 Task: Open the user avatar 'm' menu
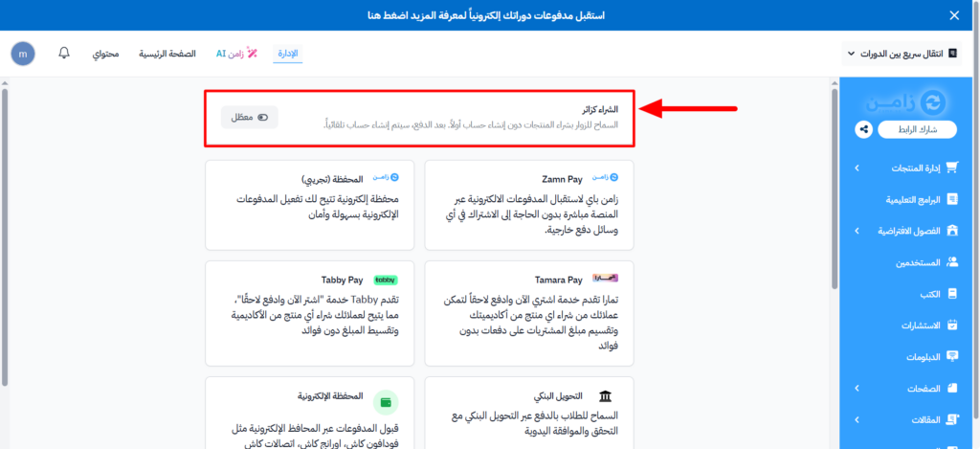pyautogui.click(x=23, y=54)
